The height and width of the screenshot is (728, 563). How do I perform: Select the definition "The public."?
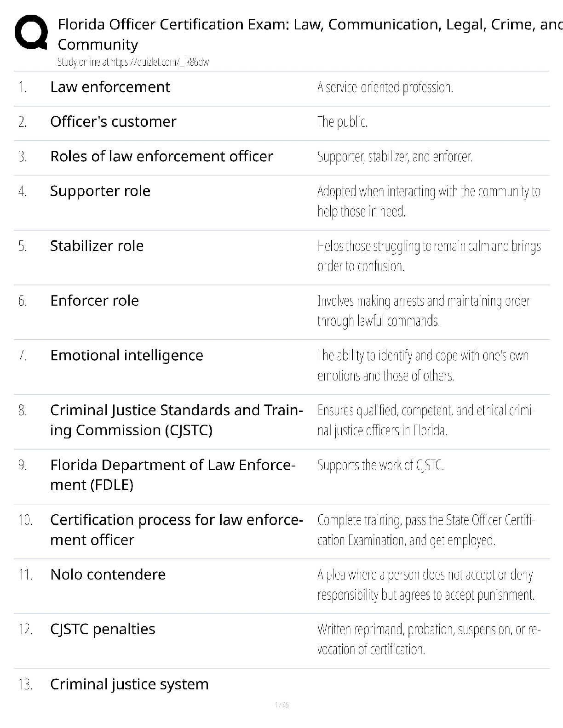pos(342,122)
